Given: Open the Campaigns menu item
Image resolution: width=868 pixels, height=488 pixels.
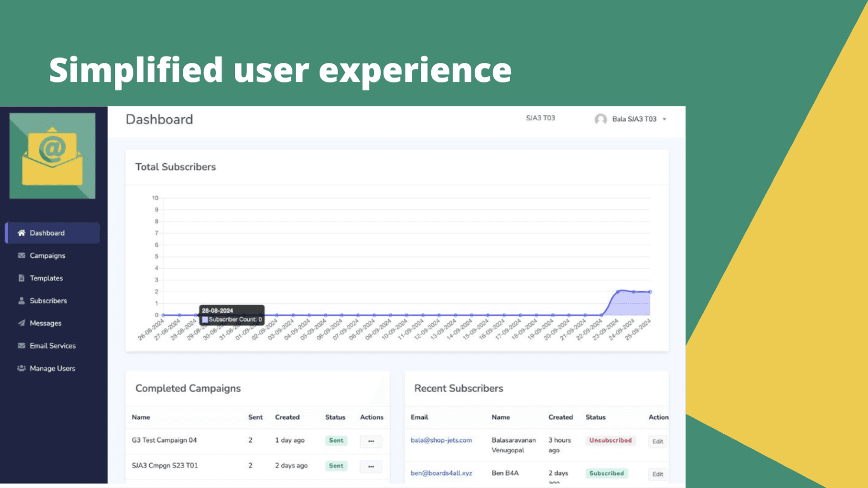Looking at the screenshot, I should (47, 255).
